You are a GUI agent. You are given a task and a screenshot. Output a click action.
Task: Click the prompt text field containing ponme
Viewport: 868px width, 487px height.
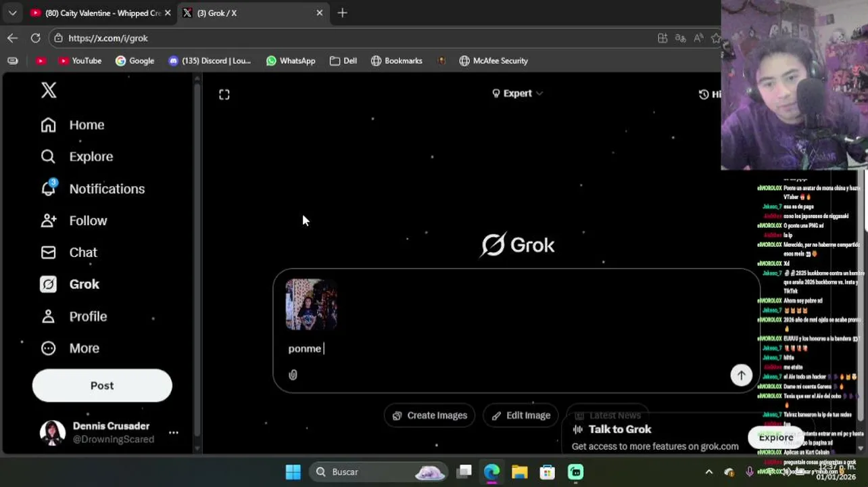tap(517, 348)
